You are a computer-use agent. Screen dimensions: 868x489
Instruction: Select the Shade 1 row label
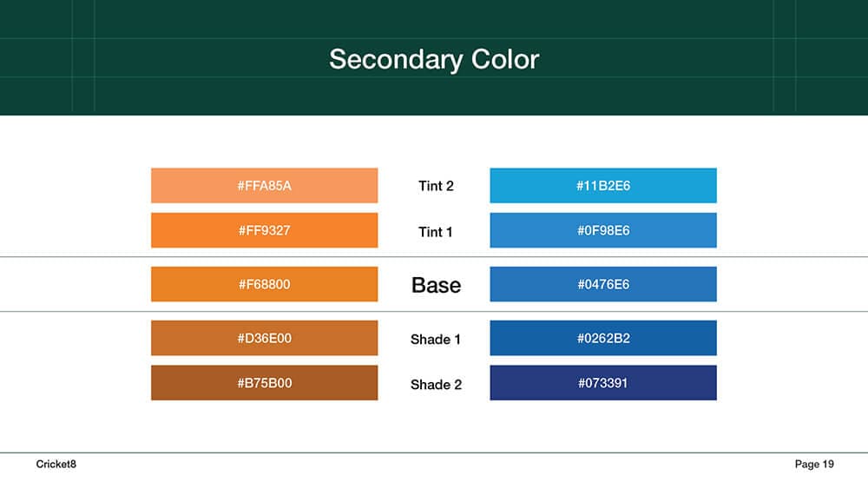[435, 340]
